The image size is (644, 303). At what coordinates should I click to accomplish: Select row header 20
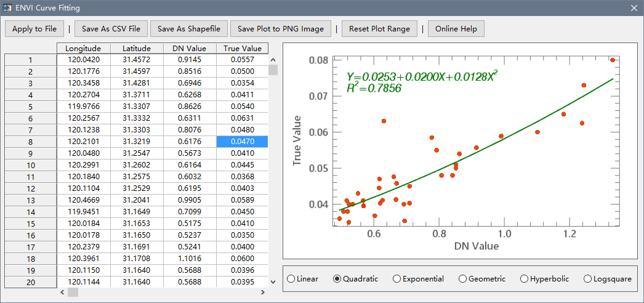pyautogui.click(x=30, y=282)
